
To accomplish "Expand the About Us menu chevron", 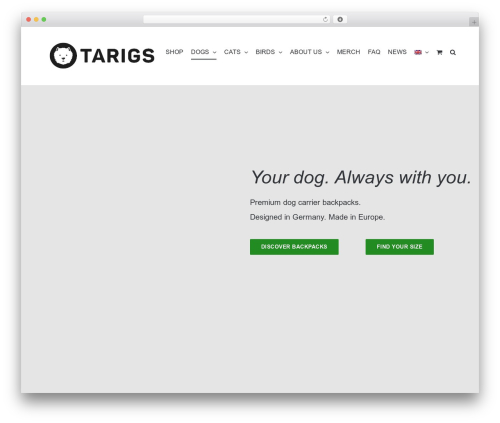I will pyautogui.click(x=327, y=52).
